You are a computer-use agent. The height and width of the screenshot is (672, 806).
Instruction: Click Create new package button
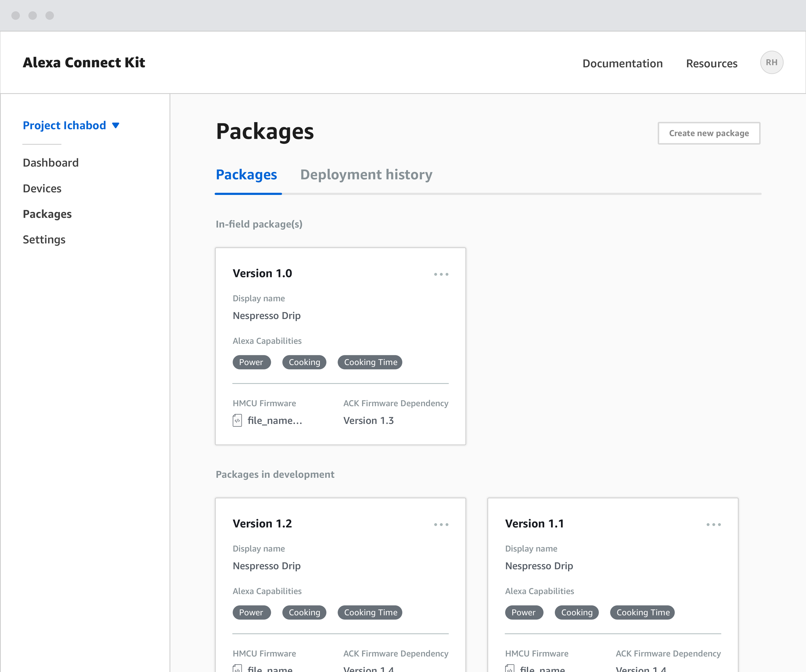709,133
